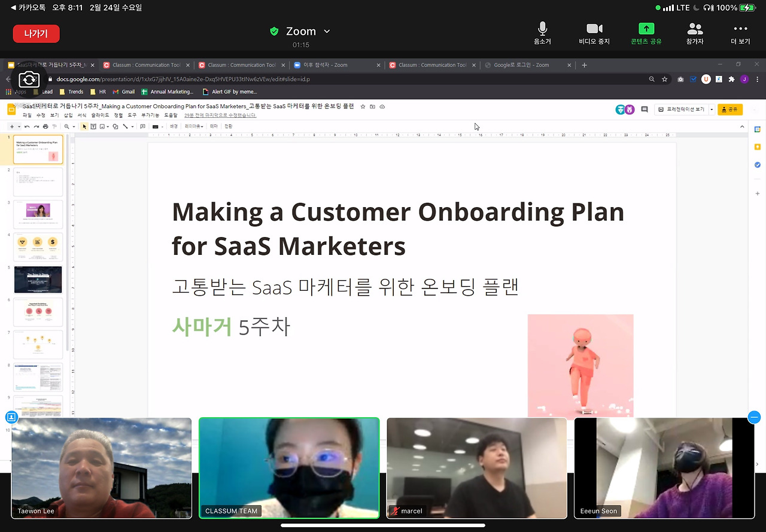766x532 pixels.
Task: Open the HR bookmark folder
Action: [x=98, y=92]
